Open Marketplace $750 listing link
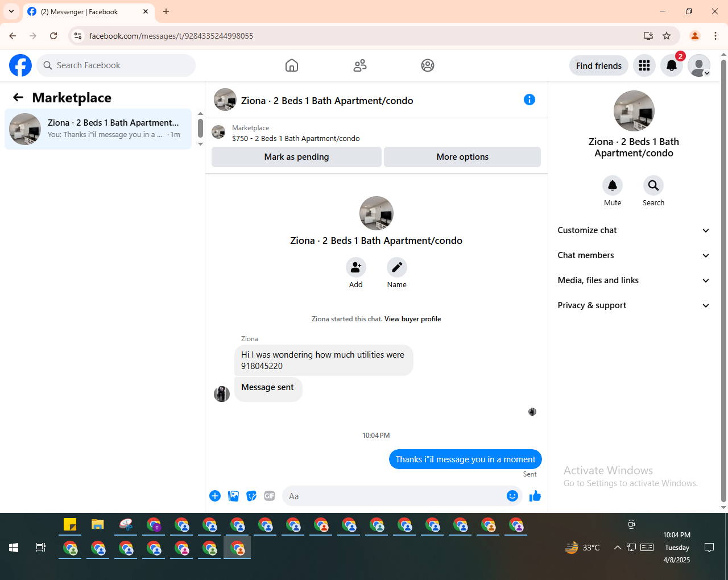 (296, 138)
